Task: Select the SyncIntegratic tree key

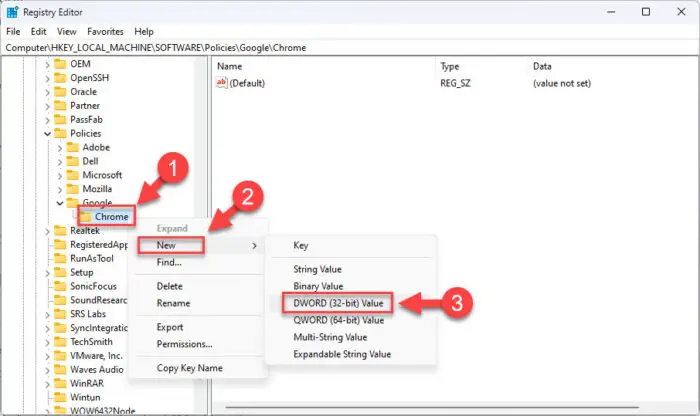Action: [x=99, y=328]
